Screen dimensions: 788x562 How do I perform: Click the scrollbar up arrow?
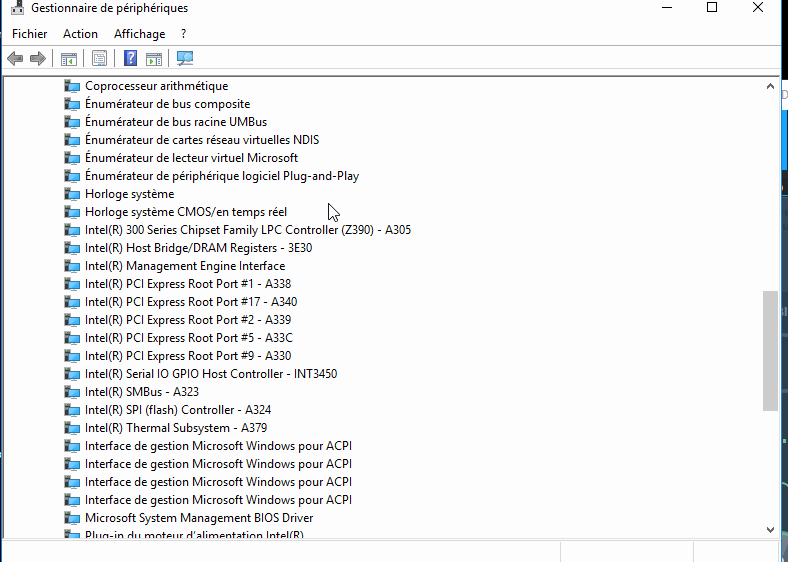pos(770,86)
